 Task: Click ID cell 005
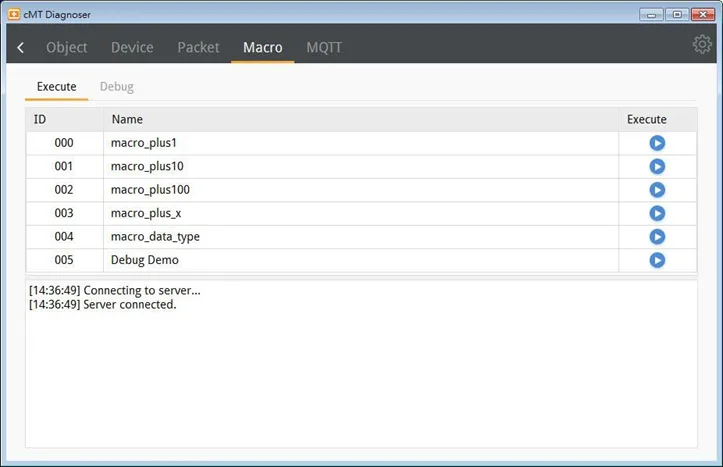pyautogui.click(x=65, y=260)
